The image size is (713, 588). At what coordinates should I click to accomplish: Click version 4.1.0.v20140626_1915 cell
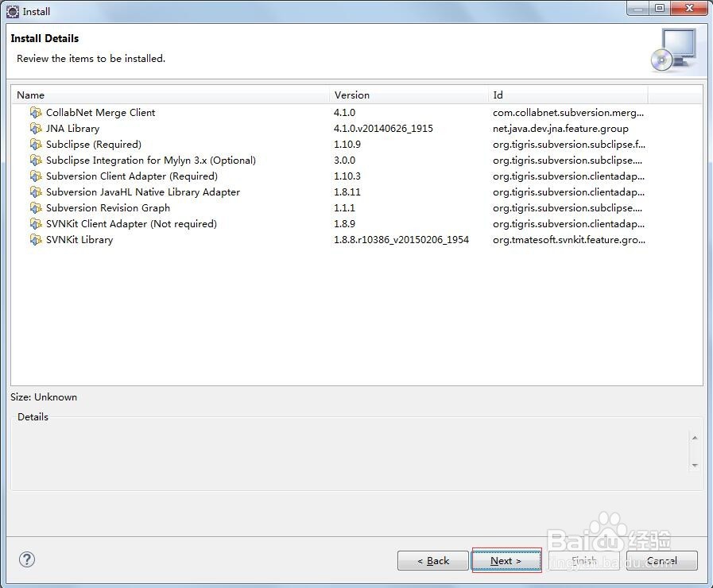click(383, 128)
